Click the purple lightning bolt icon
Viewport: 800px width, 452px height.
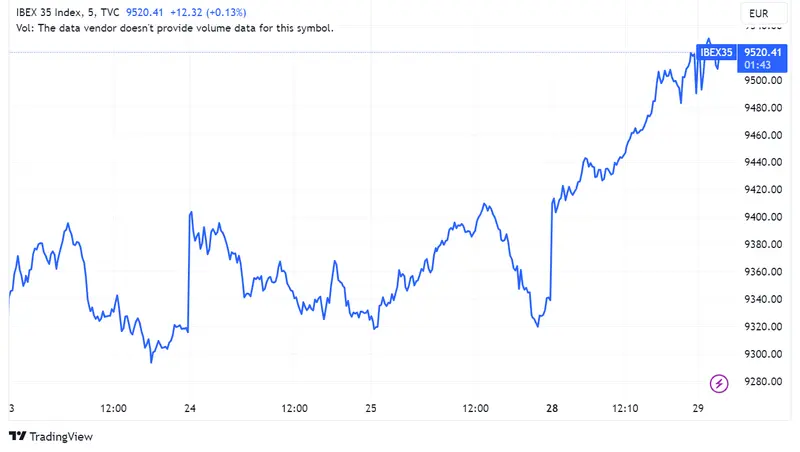pyautogui.click(x=718, y=383)
